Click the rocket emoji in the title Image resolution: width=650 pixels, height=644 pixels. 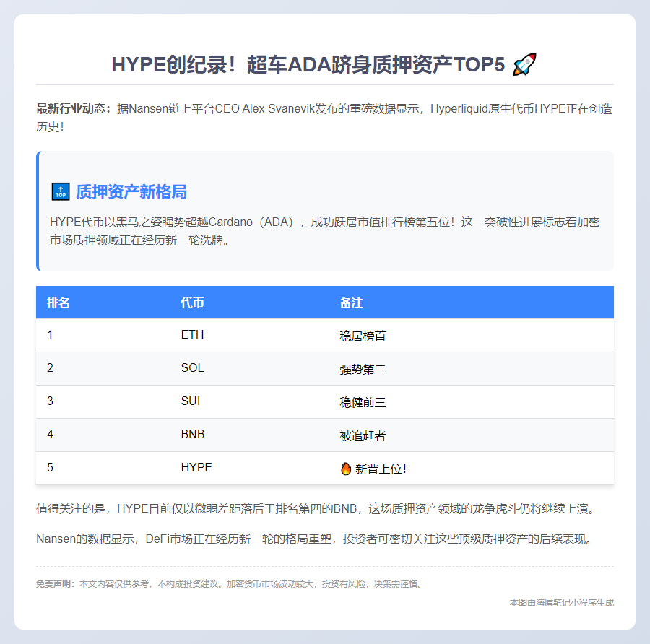coord(524,65)
